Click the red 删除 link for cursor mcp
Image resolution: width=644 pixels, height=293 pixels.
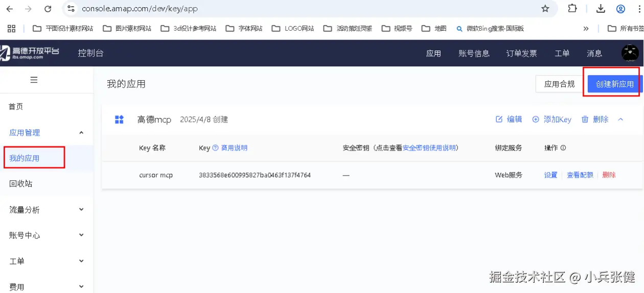[x=609, y=175]
